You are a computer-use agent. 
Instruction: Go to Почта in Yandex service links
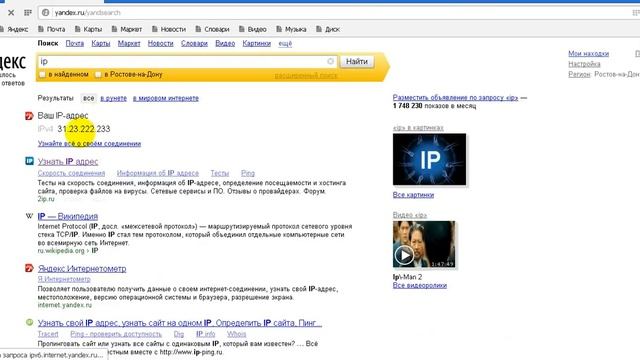click(x=75, y=43)
